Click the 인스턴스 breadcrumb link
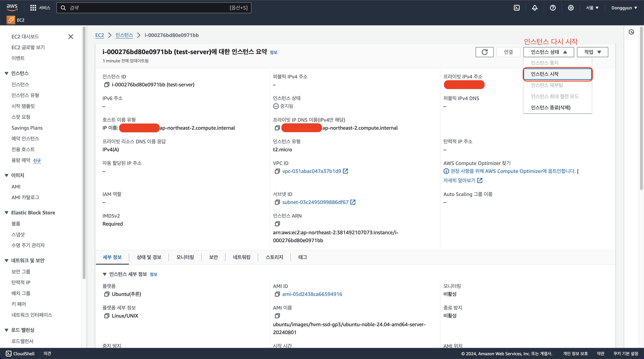This screenshot has width=644, height=359. [124, 35]
